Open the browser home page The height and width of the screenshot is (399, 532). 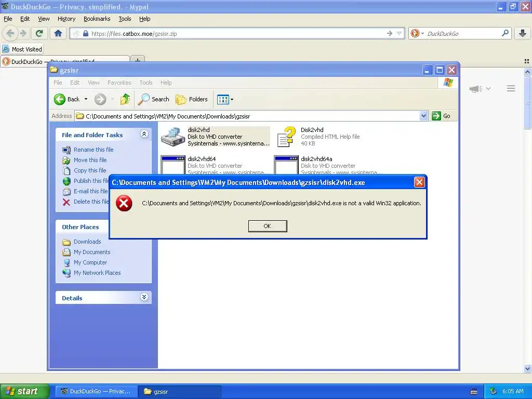(x=58, y=33)
